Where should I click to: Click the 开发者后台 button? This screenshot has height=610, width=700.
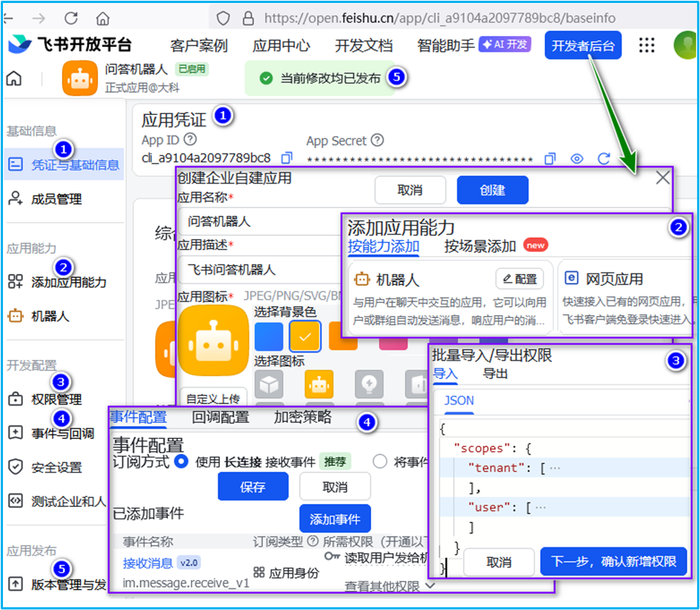pos(583,45)
